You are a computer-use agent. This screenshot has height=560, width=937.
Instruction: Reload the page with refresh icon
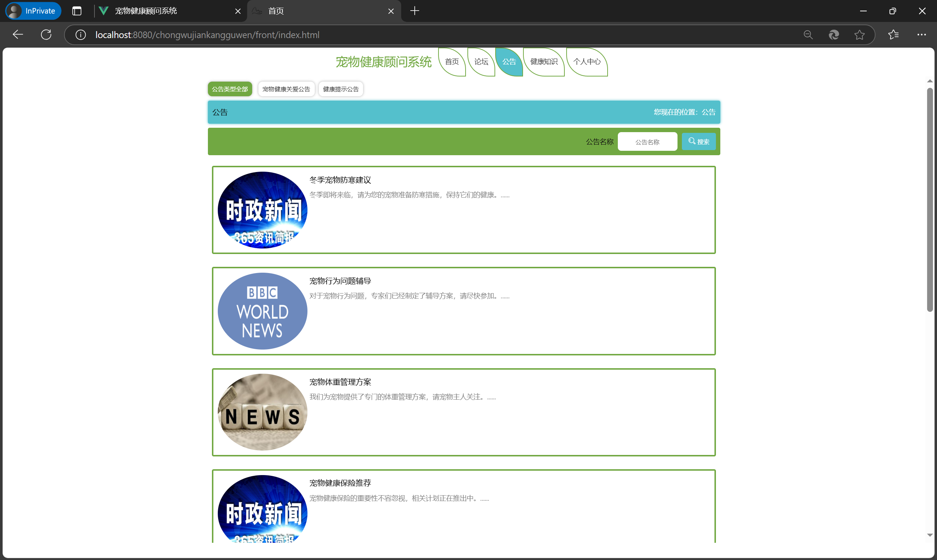click(46, 35)
